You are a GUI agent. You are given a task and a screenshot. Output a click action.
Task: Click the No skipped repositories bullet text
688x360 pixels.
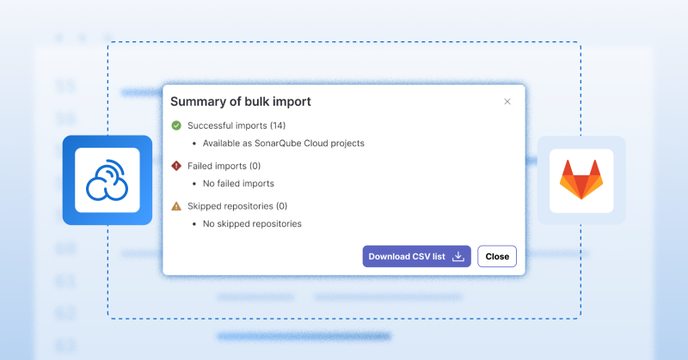[252, 224]
